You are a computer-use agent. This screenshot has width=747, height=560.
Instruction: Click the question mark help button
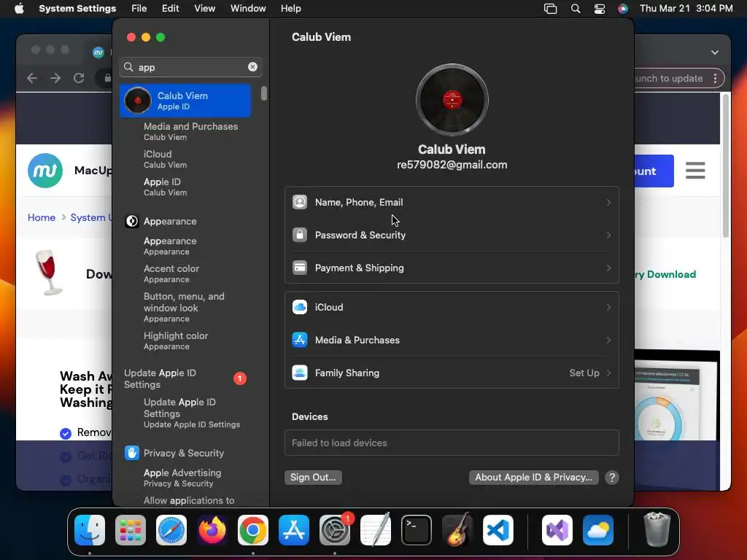point(612,478)
